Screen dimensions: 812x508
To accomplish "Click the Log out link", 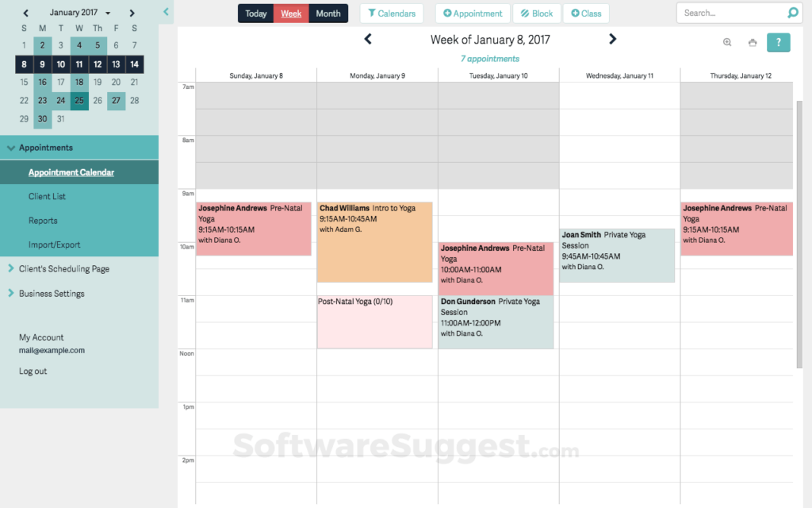I will pos(33,371).
